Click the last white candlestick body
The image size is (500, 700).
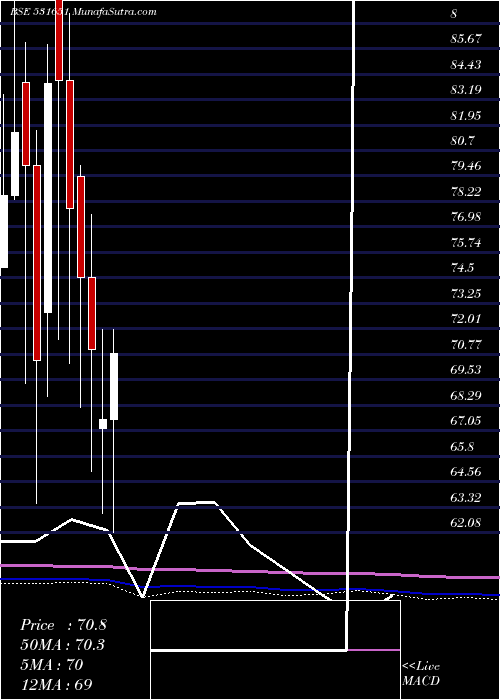tap(114, 387)
